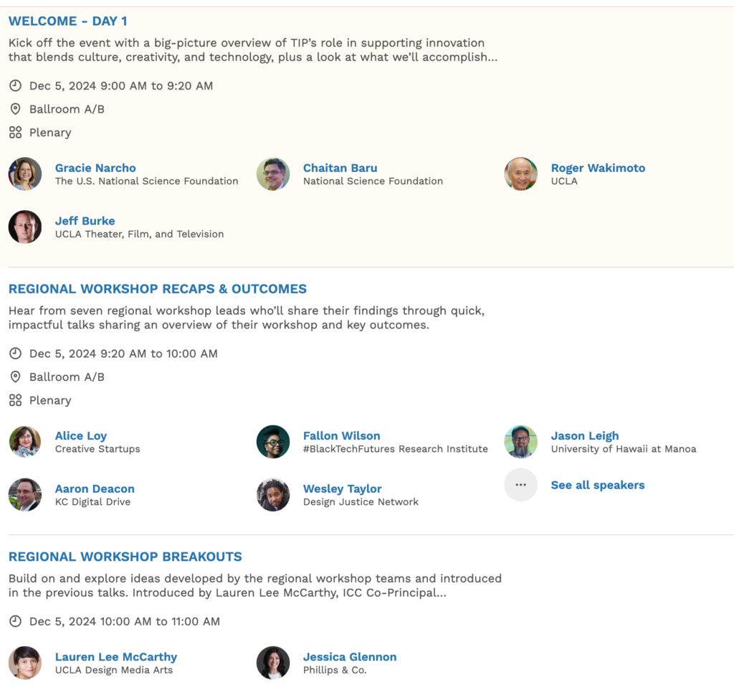This screenshot has width=734, height=700.
Task: Click clock icon next to 9:00 AM session time
Action: 16,86
